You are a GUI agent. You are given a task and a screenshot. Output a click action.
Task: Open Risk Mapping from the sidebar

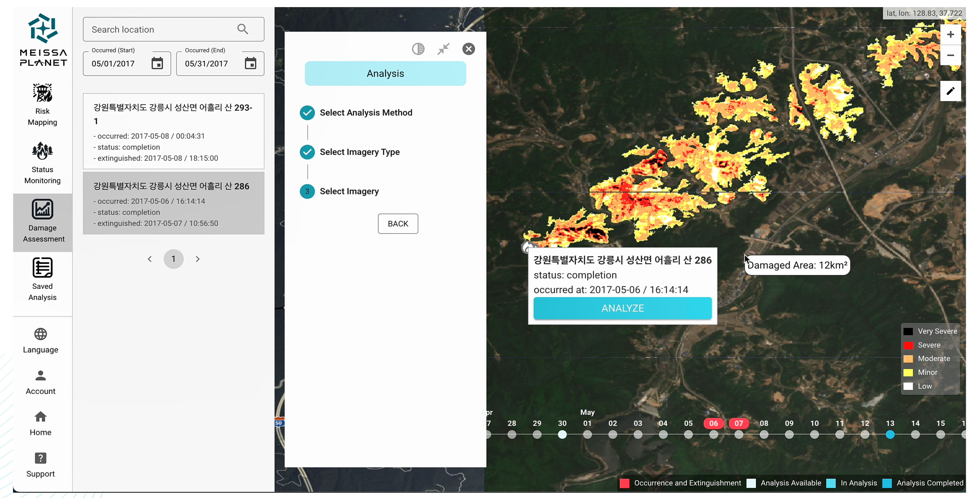coord(42,104)
